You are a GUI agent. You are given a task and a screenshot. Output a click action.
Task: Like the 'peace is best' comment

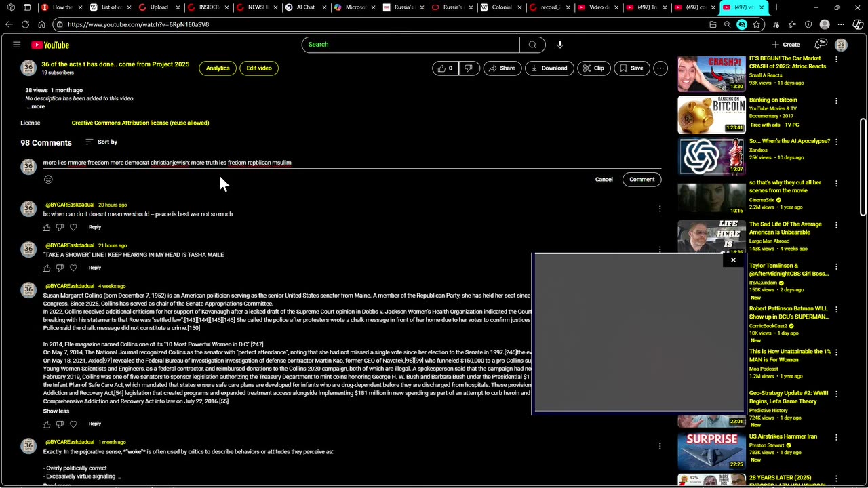(x=47, y=227)
